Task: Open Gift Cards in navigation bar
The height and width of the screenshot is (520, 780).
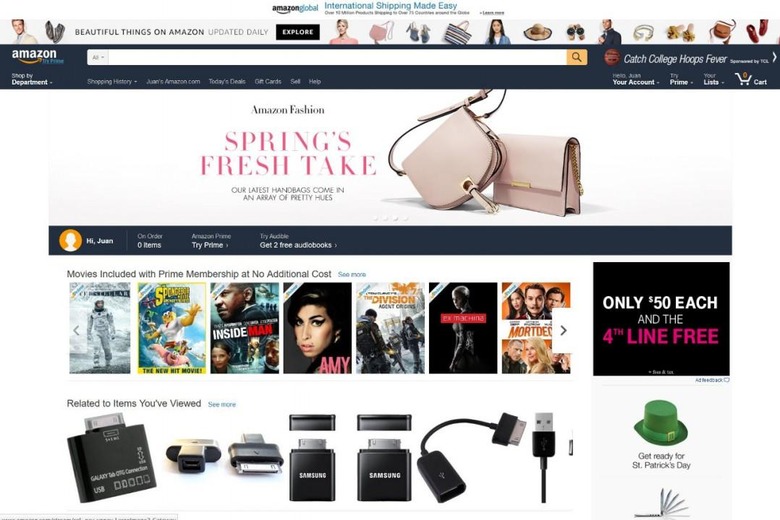Action: (268, 82)
